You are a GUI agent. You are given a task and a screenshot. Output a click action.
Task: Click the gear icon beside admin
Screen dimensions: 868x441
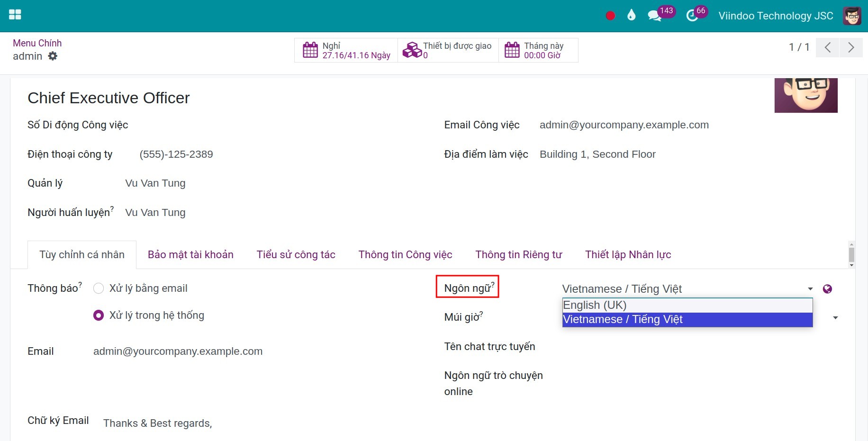[x=53, y=56]
